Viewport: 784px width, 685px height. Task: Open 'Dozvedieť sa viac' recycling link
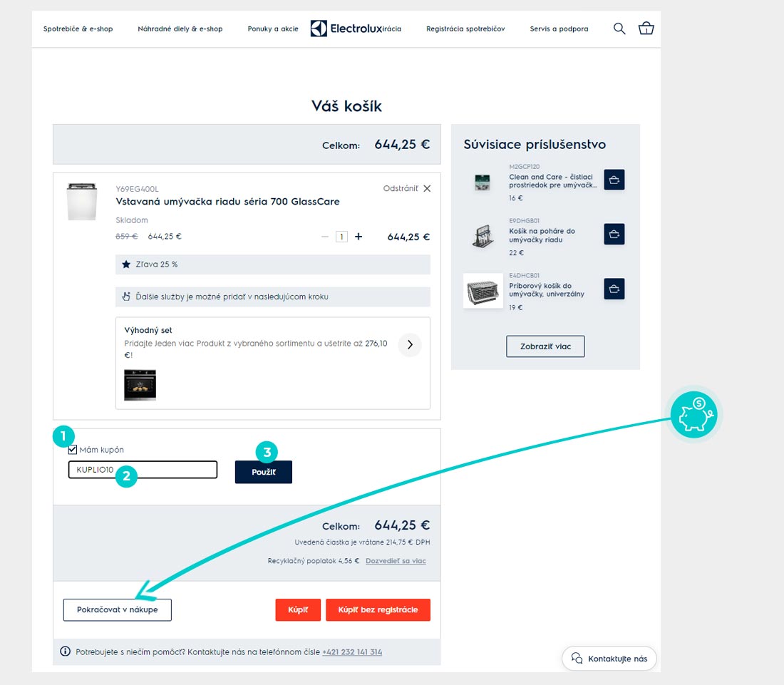tap(396, 561)
